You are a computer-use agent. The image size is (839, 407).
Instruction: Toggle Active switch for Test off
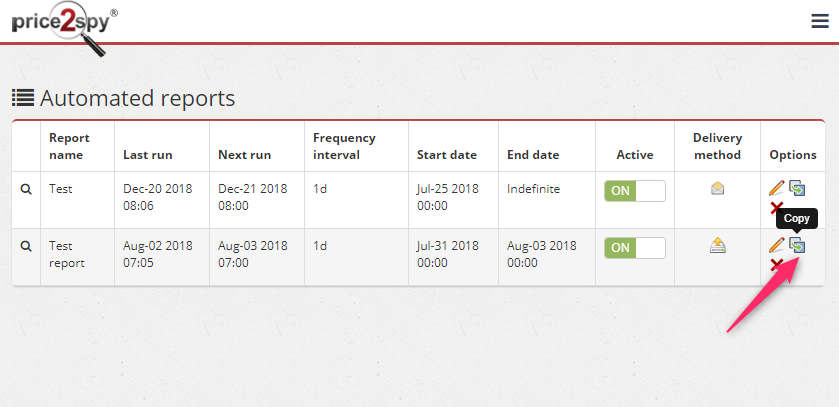pyautogui.click(x=635, y=191)
